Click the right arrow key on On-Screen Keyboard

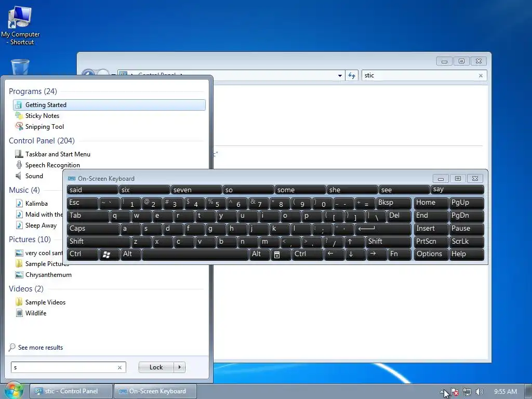[377, 255]
